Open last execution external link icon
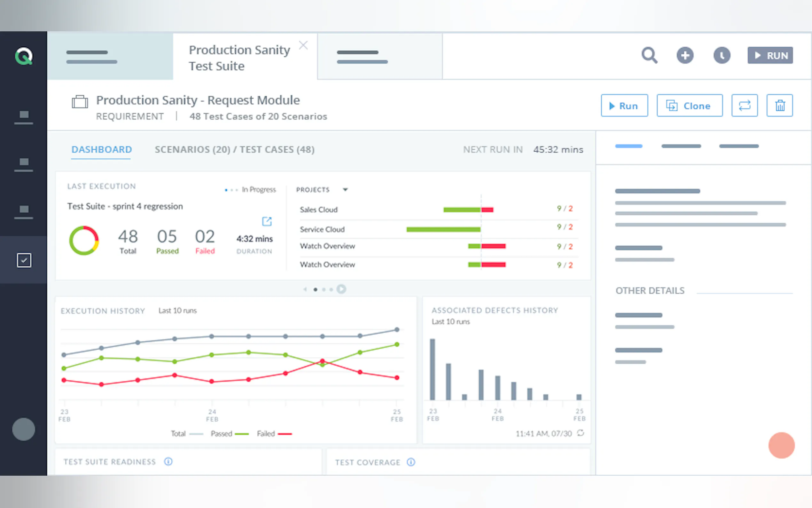The height and width of the screenshot is (508, 812). pyautogui.click(x=267, y=221)
